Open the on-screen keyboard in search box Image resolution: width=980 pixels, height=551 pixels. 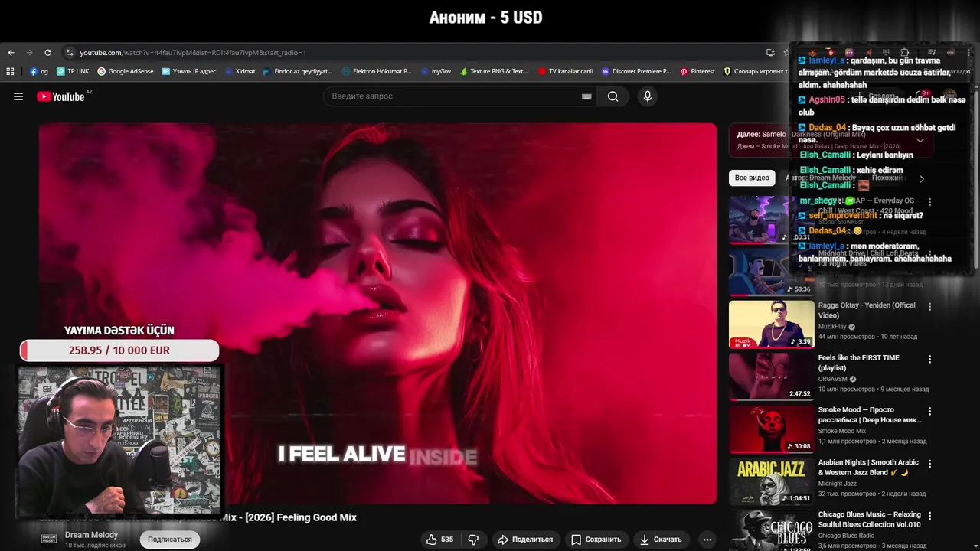tap(586, 96)
